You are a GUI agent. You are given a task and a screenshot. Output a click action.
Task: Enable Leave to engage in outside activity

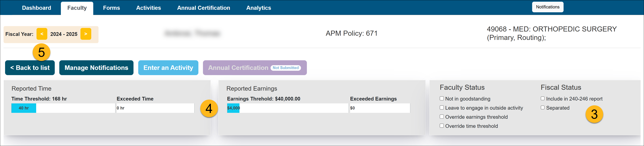pyautogui.click(x=442, y=108)
